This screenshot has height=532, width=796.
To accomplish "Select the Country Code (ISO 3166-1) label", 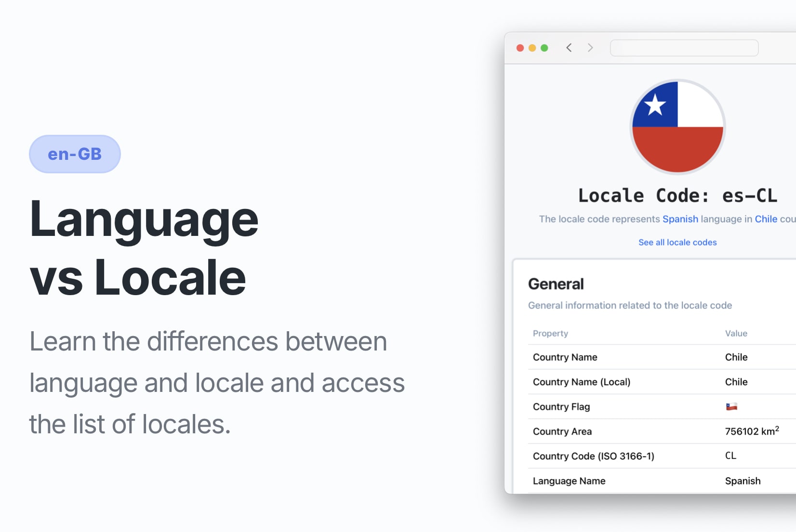I will coord(593,456).
